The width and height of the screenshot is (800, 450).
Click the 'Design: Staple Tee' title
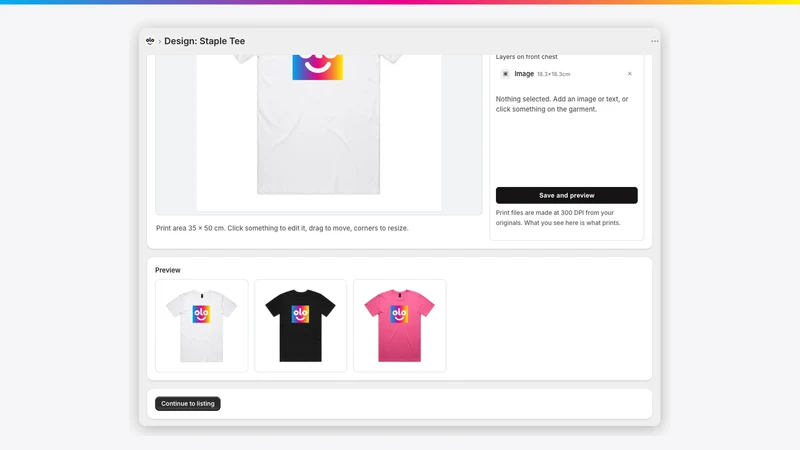(x=205, y=41)
